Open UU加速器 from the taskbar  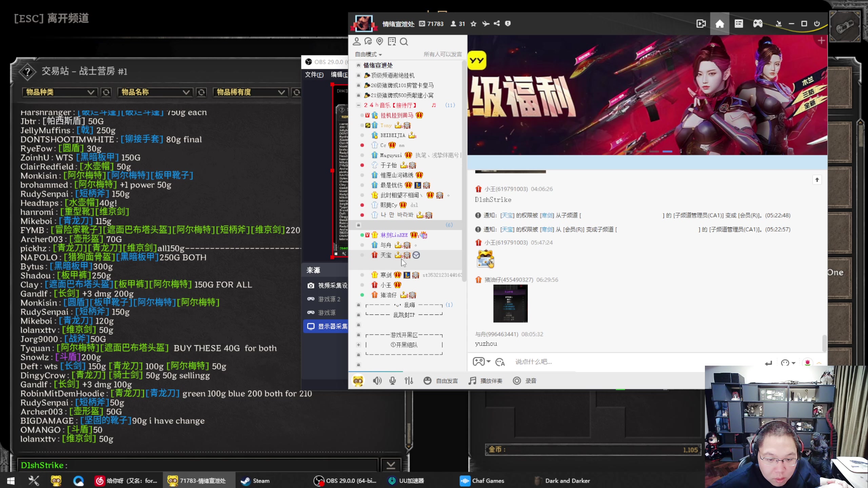coord(406,481)
